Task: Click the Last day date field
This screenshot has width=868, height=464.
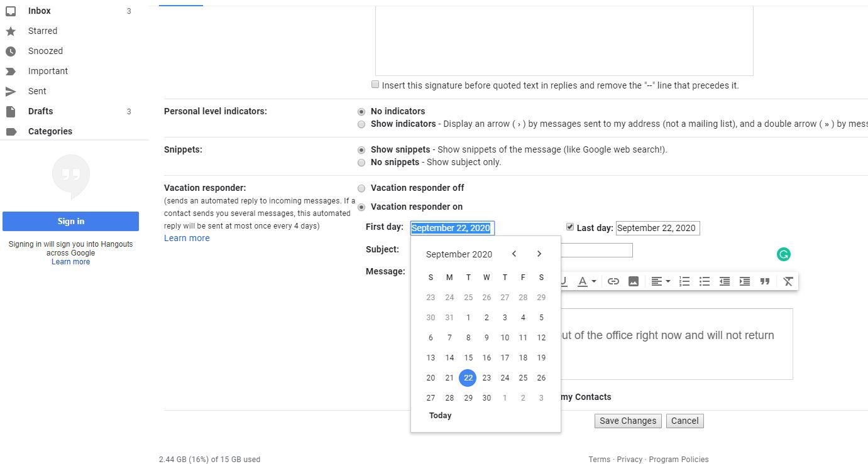Action: point(657,228)
